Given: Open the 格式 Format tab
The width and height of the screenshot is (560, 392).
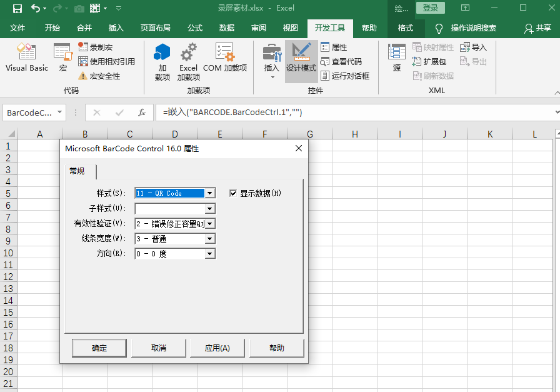Looking at the screenshot, I should click(406, 28).
